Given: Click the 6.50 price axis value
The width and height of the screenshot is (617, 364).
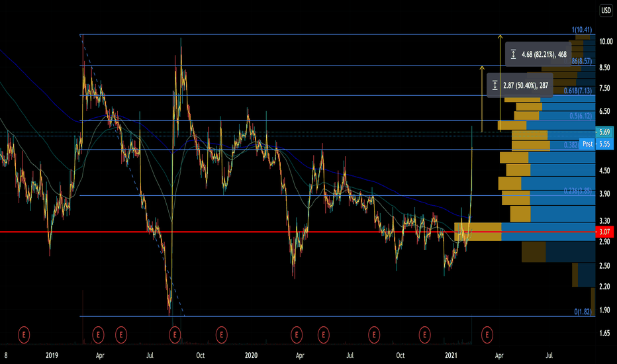Looking at the screenshot, I should pos(605,111).
